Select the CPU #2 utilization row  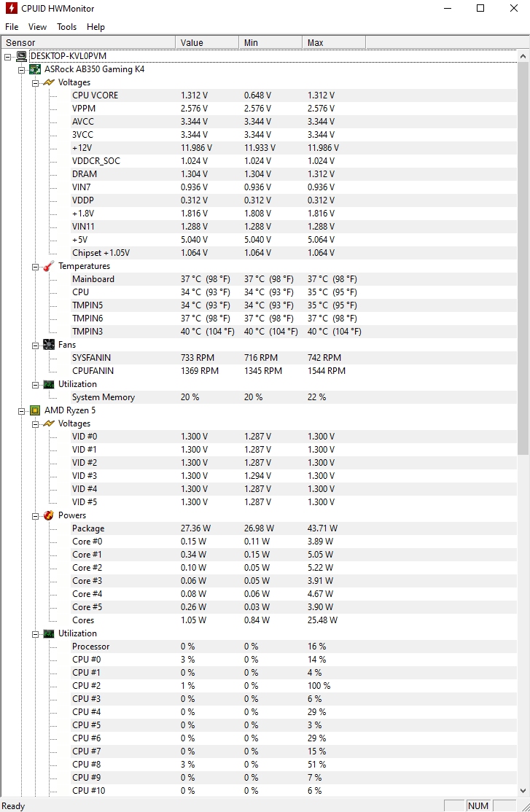pos(295,686)
